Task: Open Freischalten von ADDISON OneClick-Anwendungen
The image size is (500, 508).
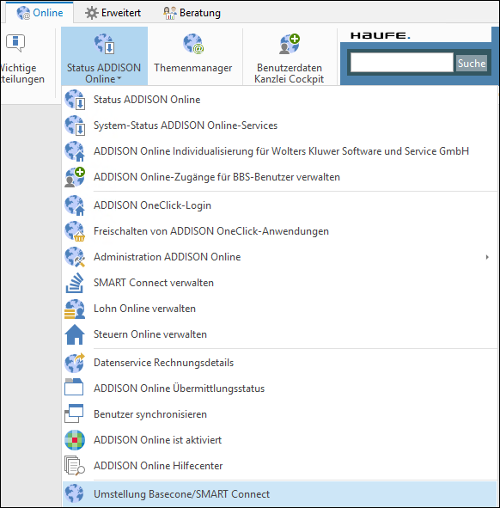Action: click(280, 231)
